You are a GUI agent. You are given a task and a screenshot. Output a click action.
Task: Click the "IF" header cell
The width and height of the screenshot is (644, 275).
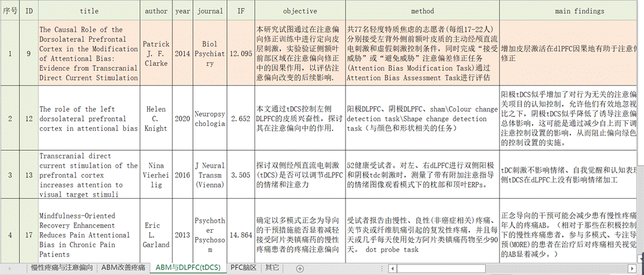(241, 11)
